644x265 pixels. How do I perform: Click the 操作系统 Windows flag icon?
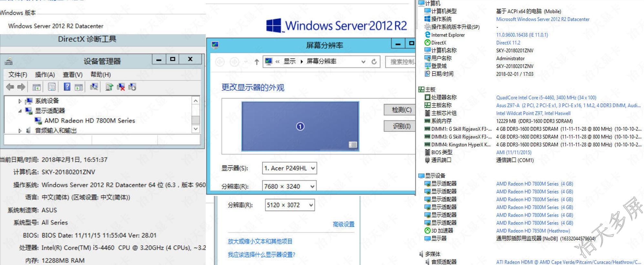(428, 19)
